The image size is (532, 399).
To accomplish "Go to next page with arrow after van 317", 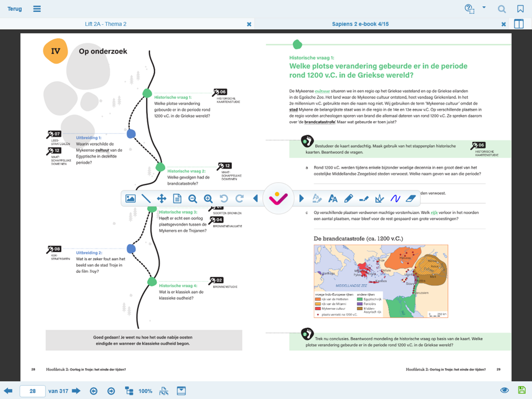I will tap(76, 391).
